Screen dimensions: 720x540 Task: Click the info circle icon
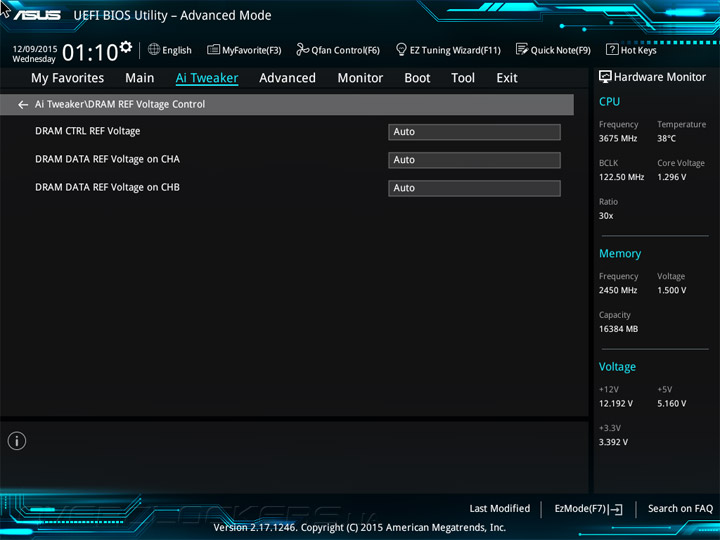point(17,441)
